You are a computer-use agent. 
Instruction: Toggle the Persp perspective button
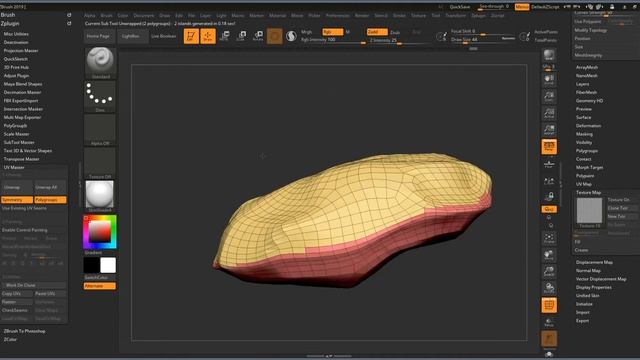(x=549, y=147)
